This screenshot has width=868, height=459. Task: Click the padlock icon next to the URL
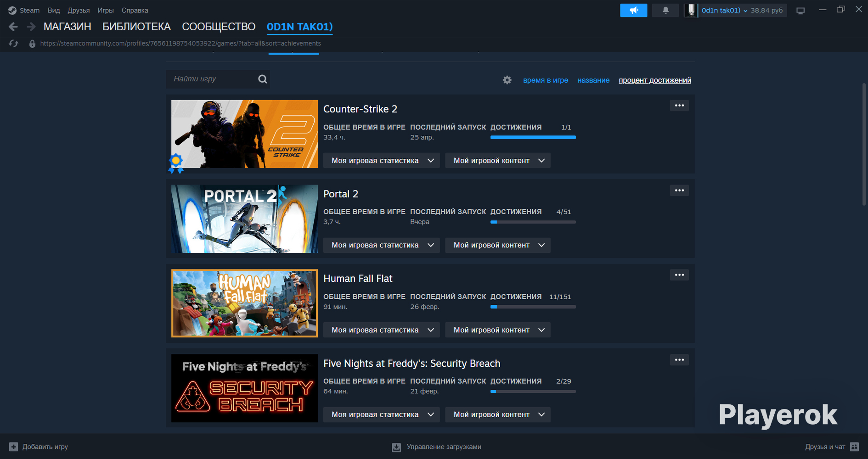click(32, 44)
